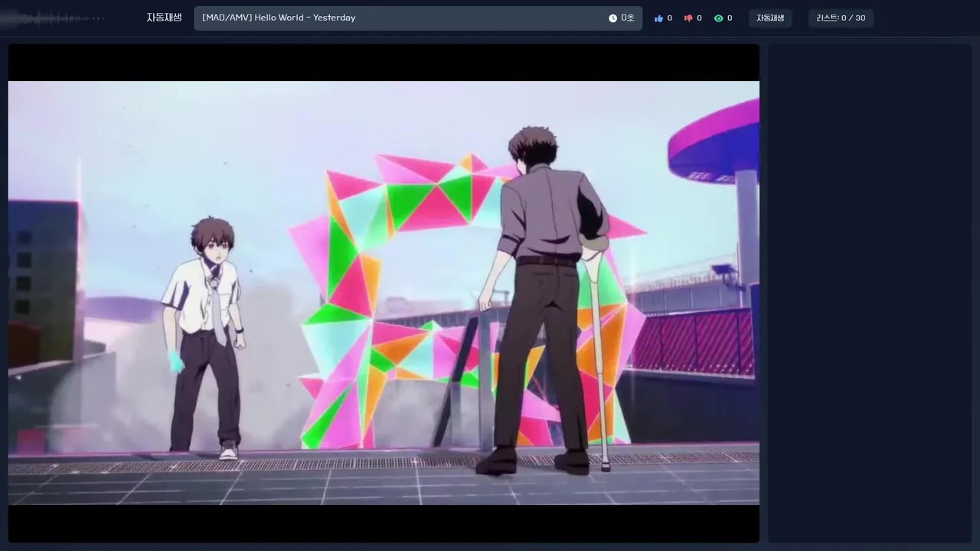Click the green eye view-count icon
This screenshot has height=551, width=980.
coord(718,18)
